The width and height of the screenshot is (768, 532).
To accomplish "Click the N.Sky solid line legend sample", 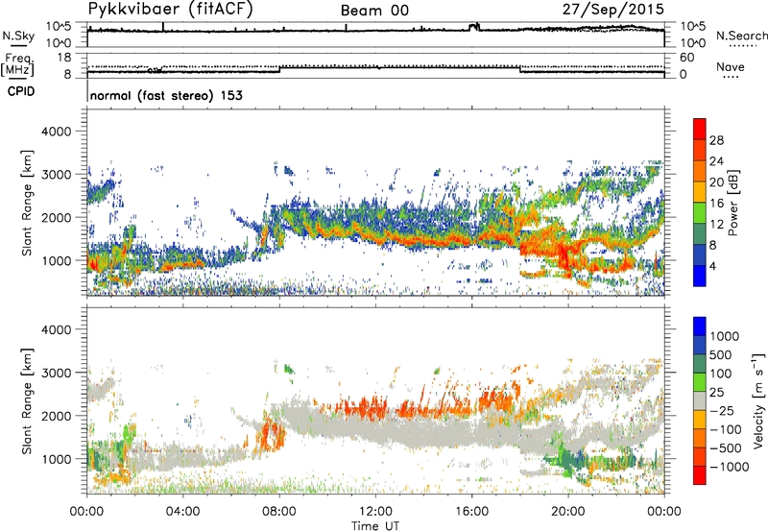I will pos(18,44).
